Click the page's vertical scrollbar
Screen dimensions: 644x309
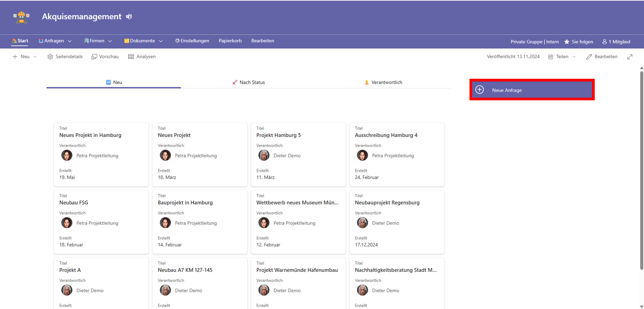[x=641, y=170]
